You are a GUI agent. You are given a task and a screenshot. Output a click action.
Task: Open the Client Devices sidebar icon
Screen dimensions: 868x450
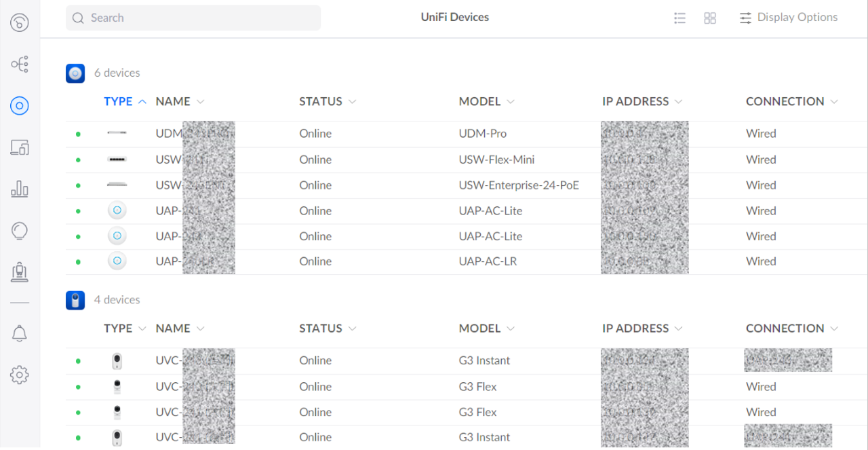(20, 147)
